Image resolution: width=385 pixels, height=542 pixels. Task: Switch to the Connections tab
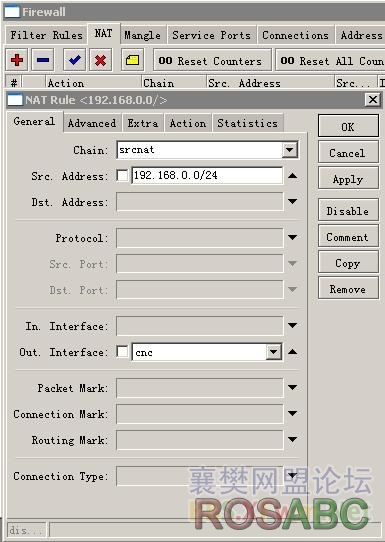click(x=295, y=35)
